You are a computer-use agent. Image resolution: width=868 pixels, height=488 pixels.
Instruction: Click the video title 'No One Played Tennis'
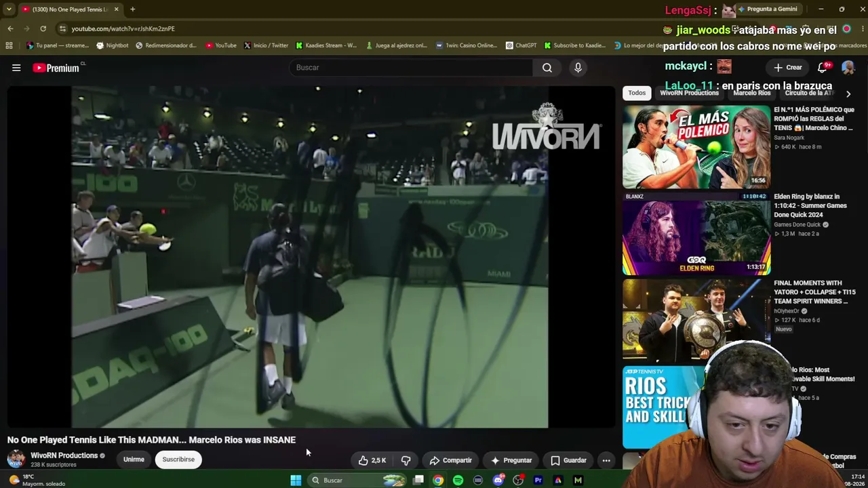(x=151, y=440)
